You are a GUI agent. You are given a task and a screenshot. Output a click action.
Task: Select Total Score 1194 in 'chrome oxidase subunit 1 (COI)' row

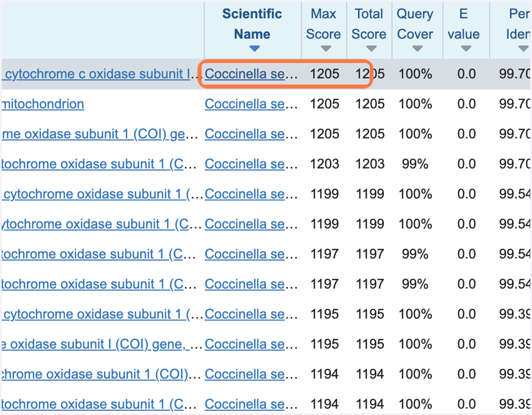(x=370, y=374)
